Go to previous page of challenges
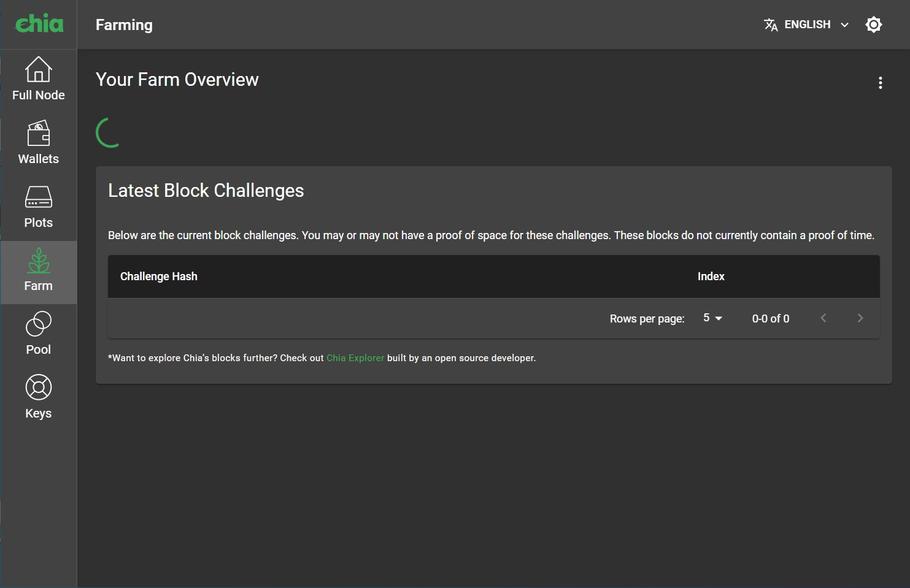This screenshot has width=910, height=588. coord(823,318)
